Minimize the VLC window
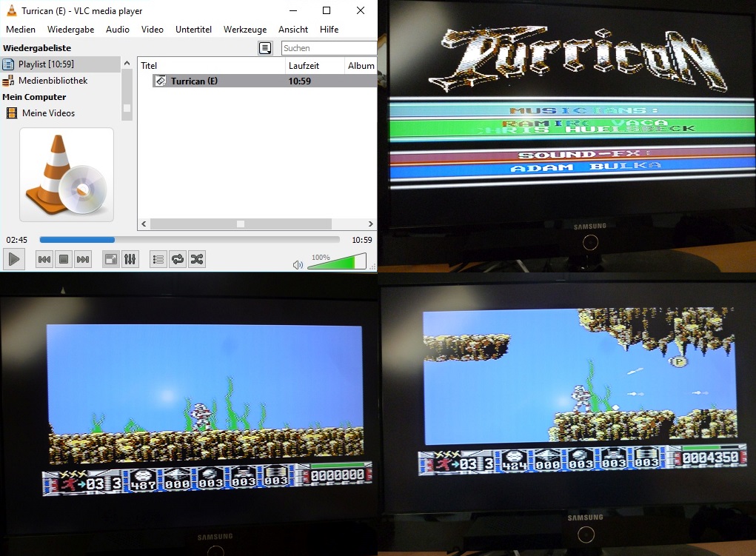The width and height of the screenshot is (756, 556). click(x=293, y=10)
